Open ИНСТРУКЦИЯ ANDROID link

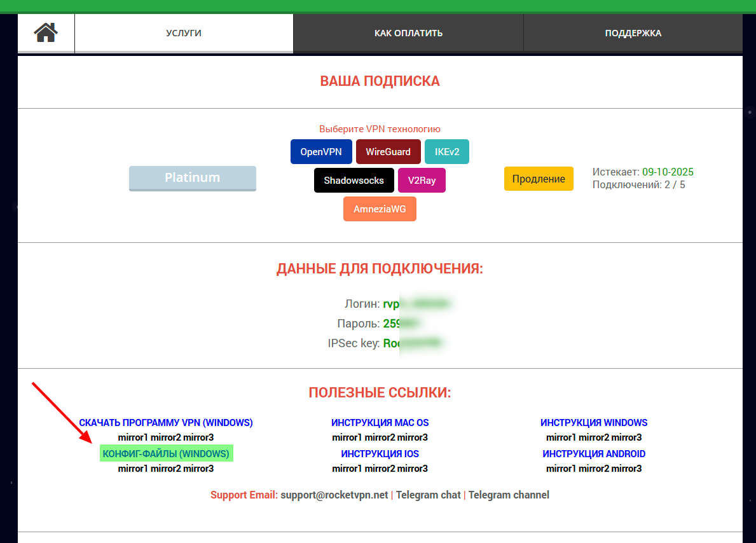tap(594, 454)
